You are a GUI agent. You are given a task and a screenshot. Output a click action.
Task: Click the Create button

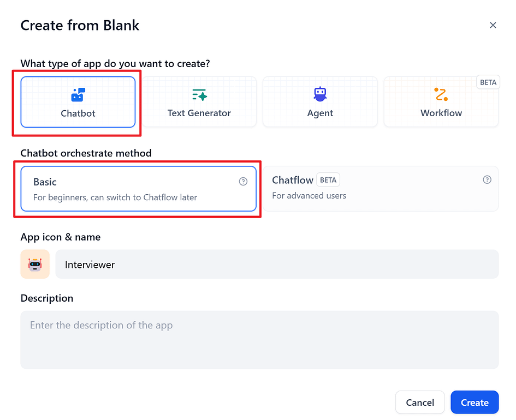pyautogui.click(x=475, y=402)
